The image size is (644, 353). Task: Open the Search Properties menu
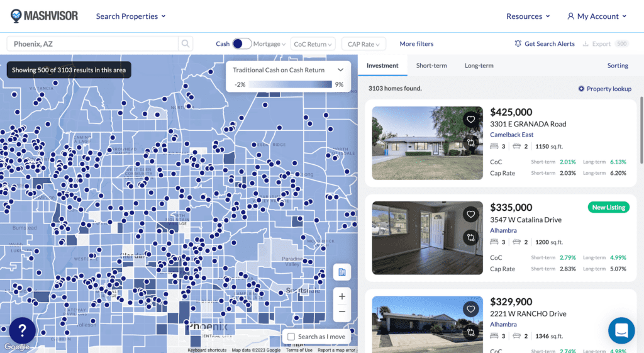130,16
